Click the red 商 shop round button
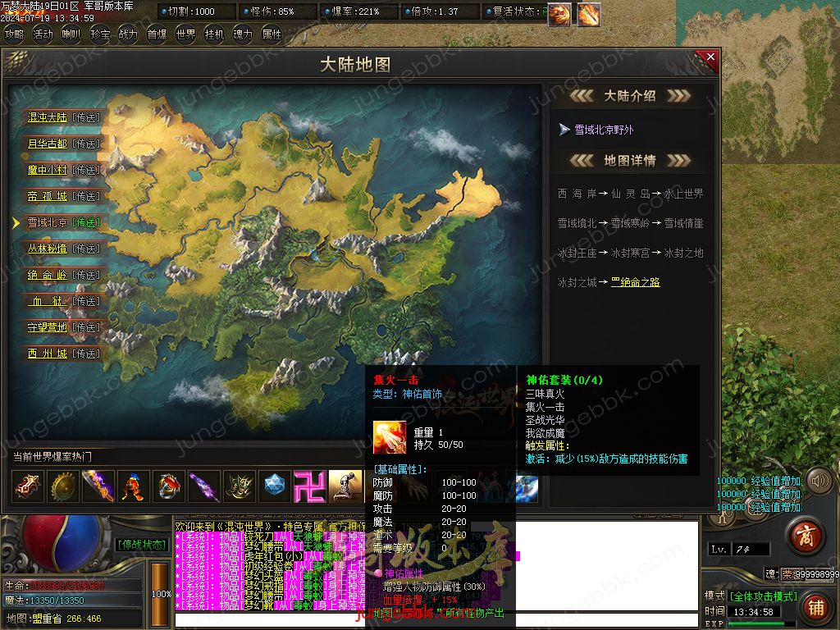Viewport: 840px width, 630px height. (806, 536)
